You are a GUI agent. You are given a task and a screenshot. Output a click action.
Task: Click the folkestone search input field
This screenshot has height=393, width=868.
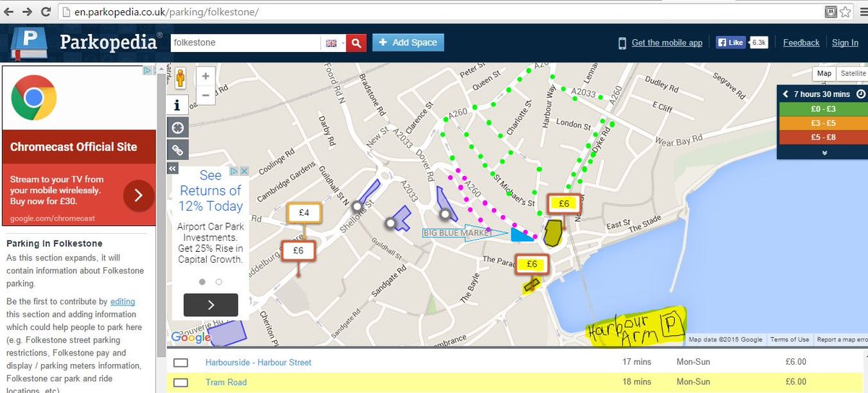pyautogui.click(x=245, y=43)
